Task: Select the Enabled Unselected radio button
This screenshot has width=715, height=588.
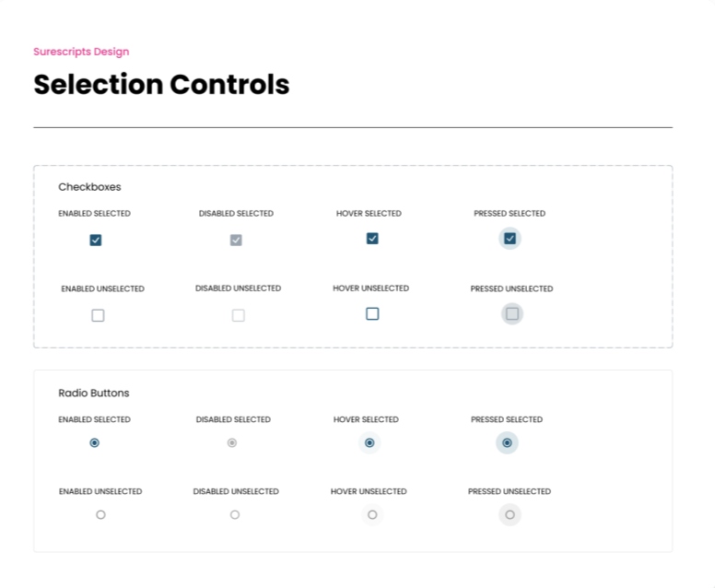Action: (100, 515)
